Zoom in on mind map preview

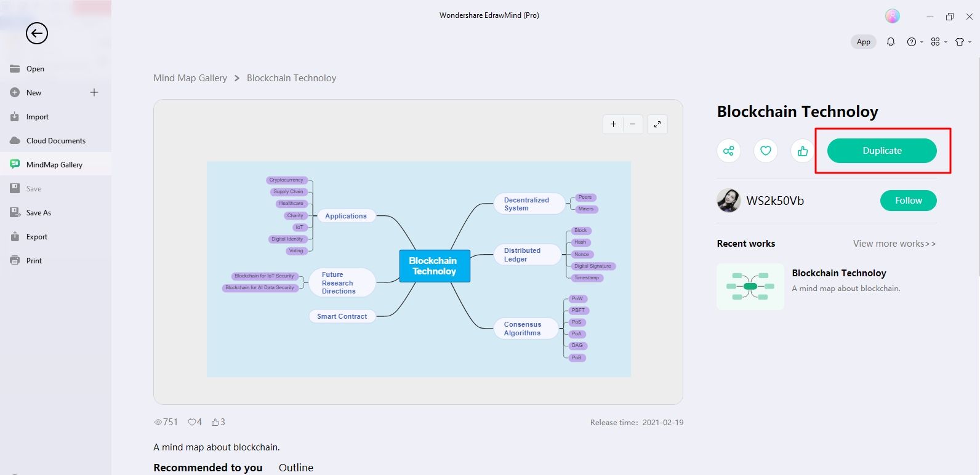click(x=613, y=124)
